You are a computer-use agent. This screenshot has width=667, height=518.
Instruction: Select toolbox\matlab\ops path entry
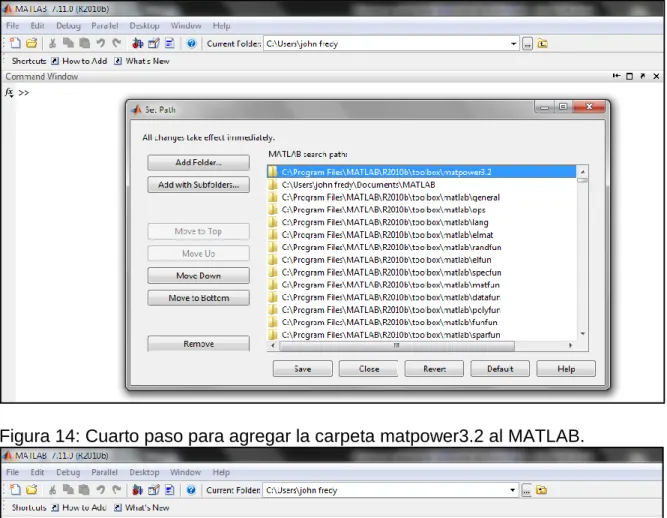pyautogui.click(x=421, y=210)
